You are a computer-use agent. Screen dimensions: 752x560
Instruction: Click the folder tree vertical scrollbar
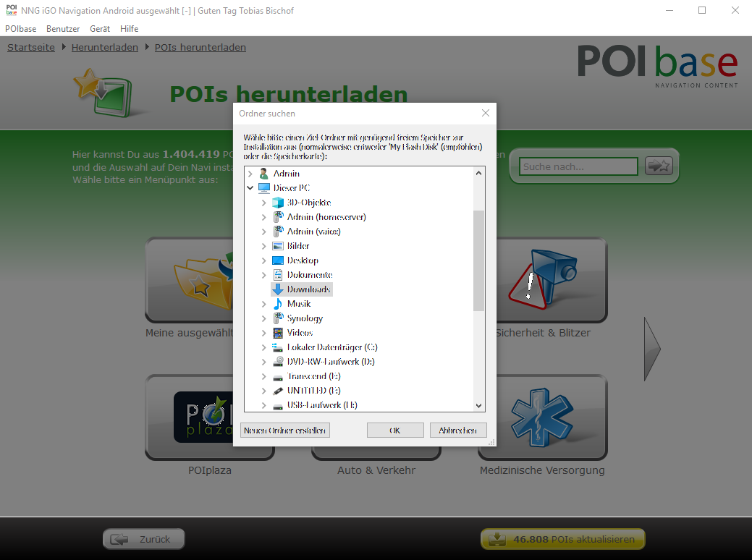(x=478, y=260)
